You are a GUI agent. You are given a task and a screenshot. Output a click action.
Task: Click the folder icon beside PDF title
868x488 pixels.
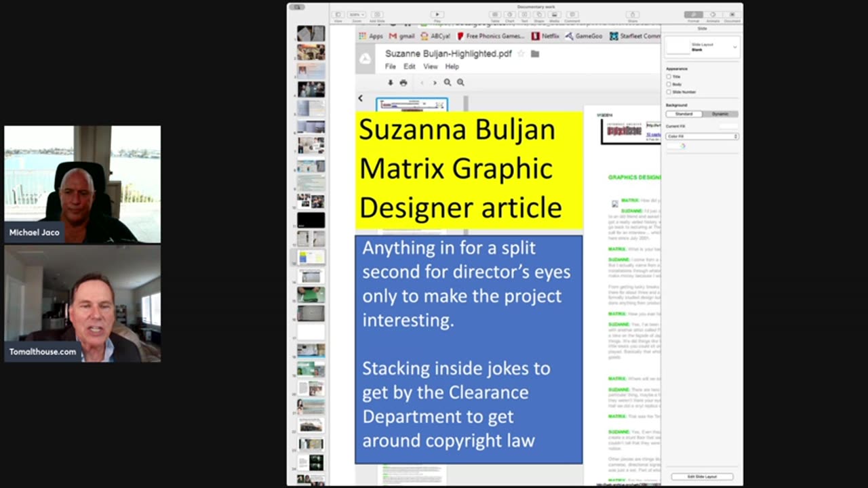click(535, 54)
